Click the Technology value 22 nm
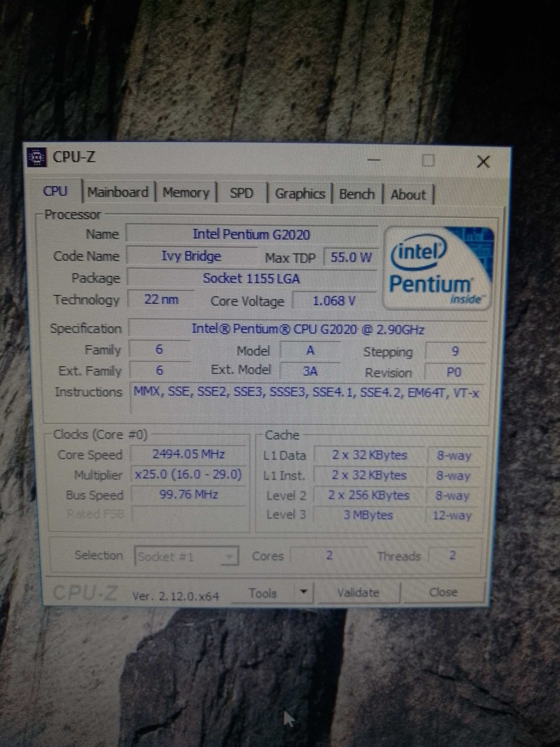 [x=161, y=299]
